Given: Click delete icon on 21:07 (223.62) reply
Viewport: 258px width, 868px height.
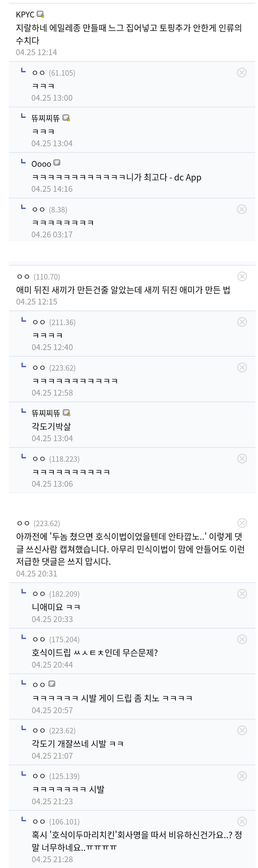Looking at the screenshot, I should (241, 730).
